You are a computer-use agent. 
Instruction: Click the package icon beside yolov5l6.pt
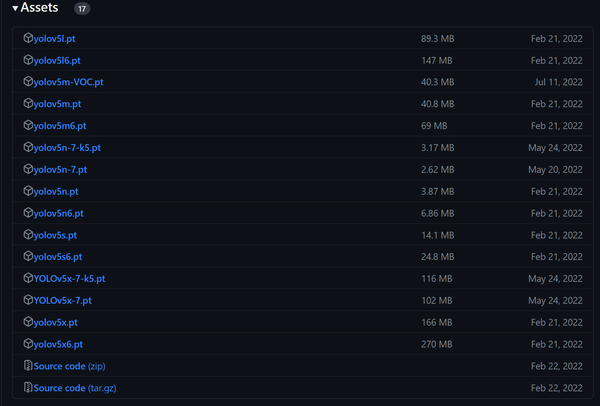pos(28,60)
